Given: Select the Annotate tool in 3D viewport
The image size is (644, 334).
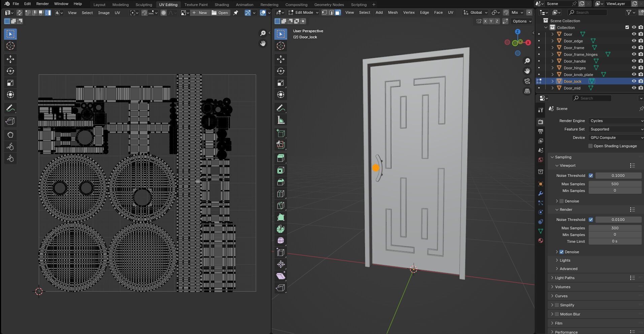Looking at the screenshot, I should click(281, 108).
